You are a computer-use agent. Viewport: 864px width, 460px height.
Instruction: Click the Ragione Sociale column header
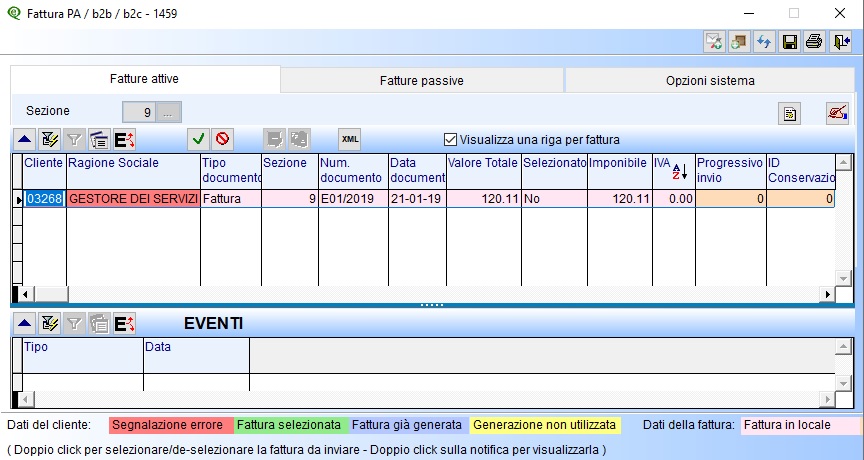(x=132, y=163)
